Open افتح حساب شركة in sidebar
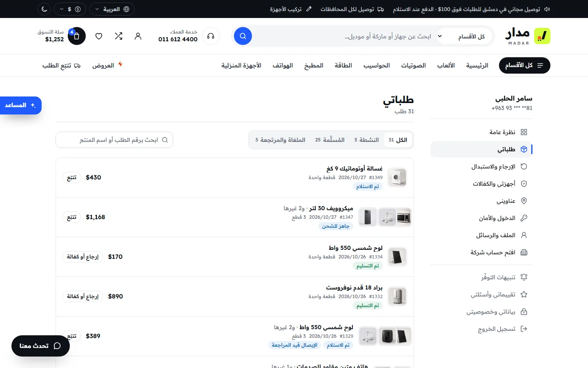Image resolution: width=588 pixels, height=368 pixels. (481, 252)
